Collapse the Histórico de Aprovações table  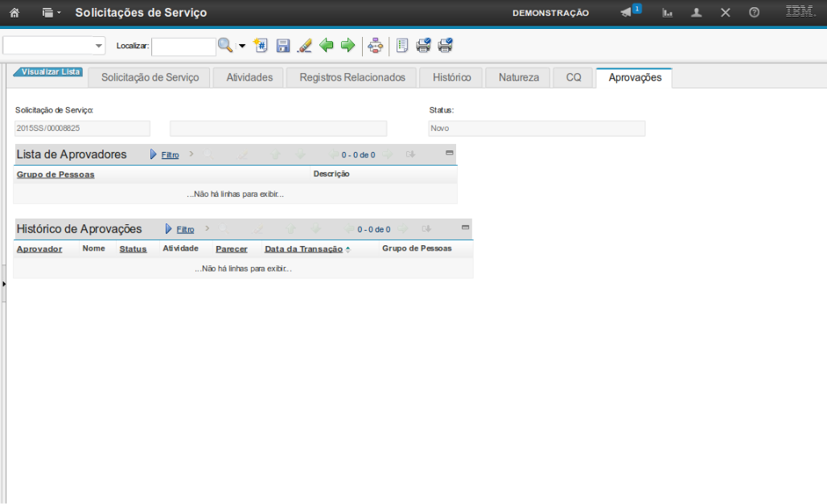[x=465, y=227]
